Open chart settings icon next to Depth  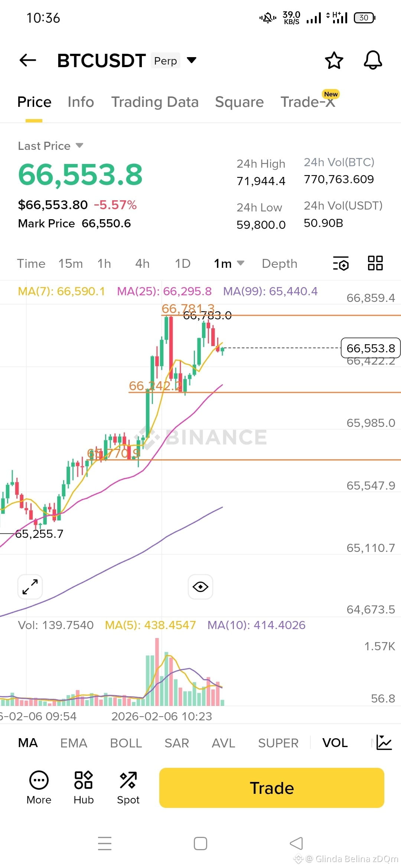340,263
